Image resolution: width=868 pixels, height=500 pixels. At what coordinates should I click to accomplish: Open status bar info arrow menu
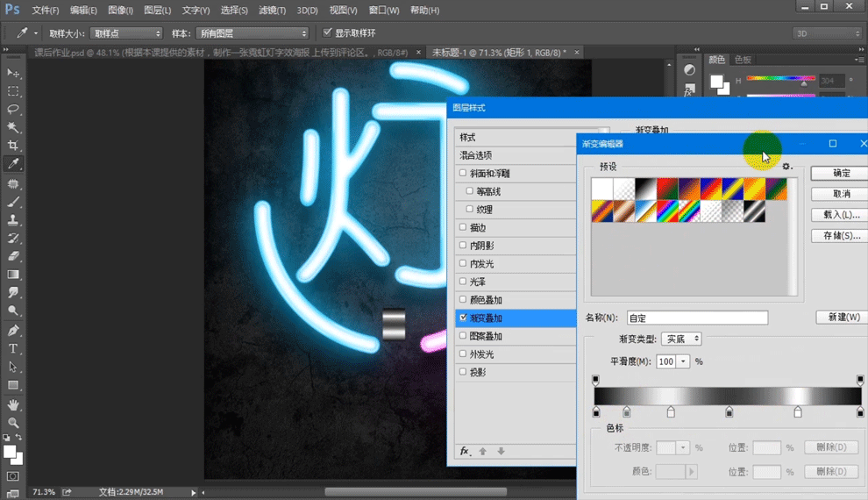coord(193,492)
